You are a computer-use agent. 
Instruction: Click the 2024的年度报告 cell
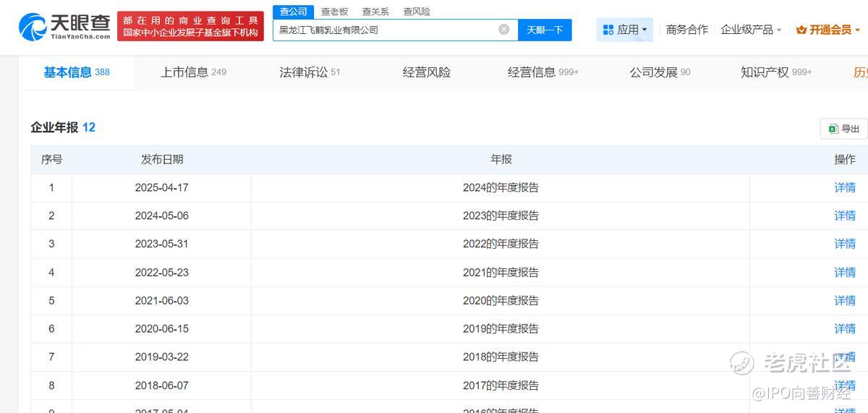pos(501,187)
